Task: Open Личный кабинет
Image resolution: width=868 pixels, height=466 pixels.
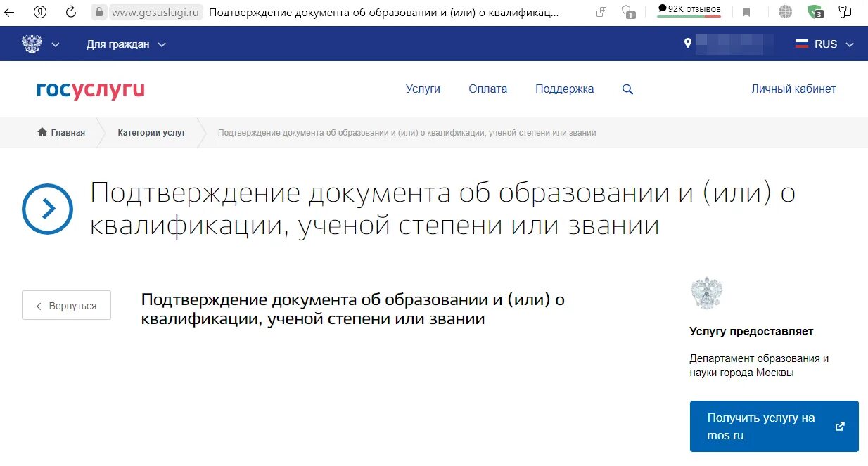Action: click(793, 89)
